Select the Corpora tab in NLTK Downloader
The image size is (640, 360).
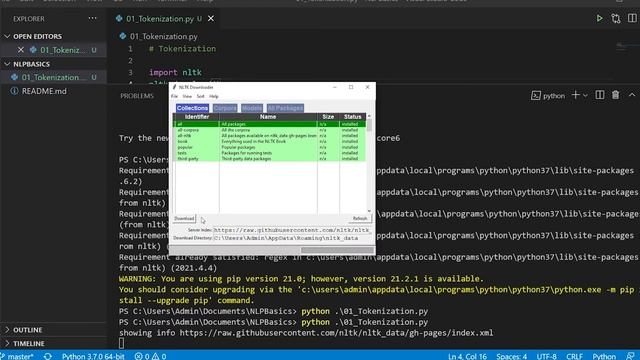pos(225,108)
